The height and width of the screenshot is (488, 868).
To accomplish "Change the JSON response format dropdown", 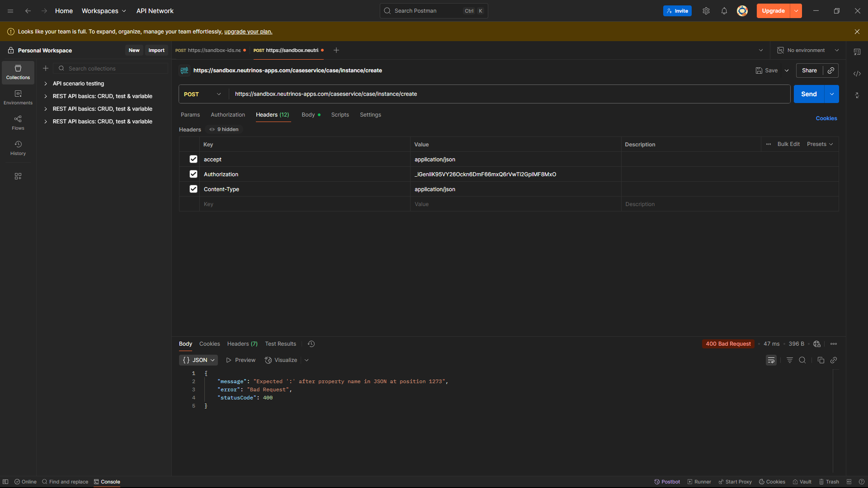I will (198, 360).
